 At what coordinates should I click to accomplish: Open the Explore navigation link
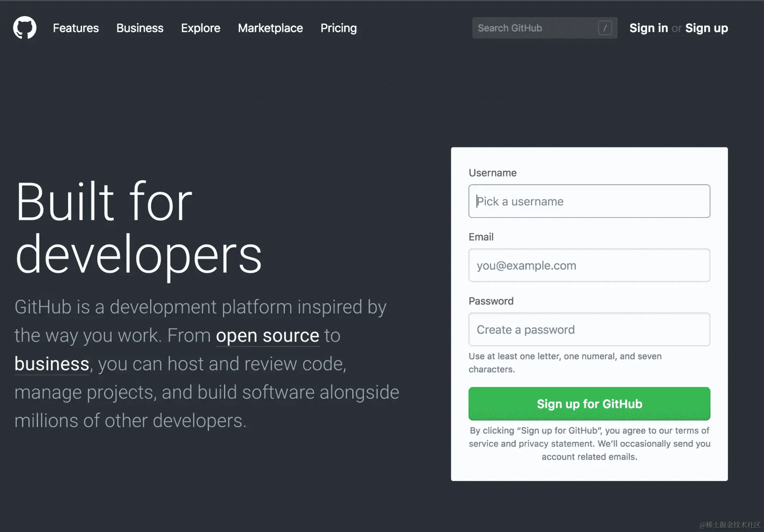click(201, 28)
